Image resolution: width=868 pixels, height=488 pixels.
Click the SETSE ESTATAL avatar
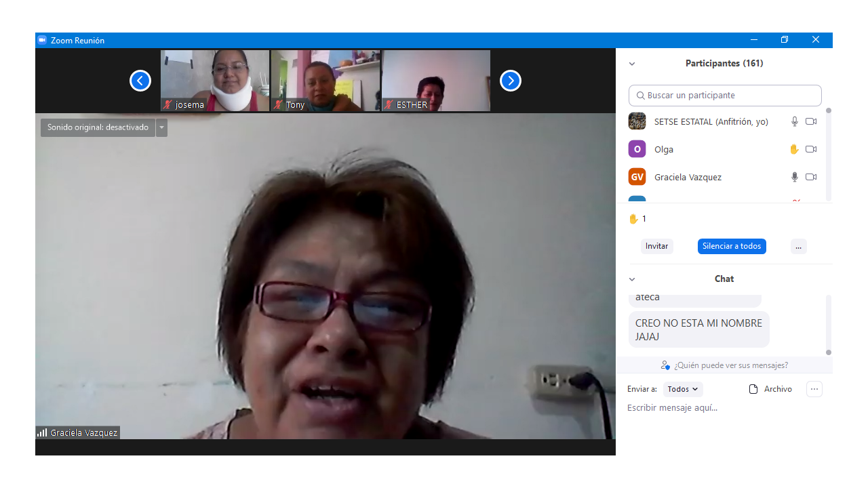(637, 121)
